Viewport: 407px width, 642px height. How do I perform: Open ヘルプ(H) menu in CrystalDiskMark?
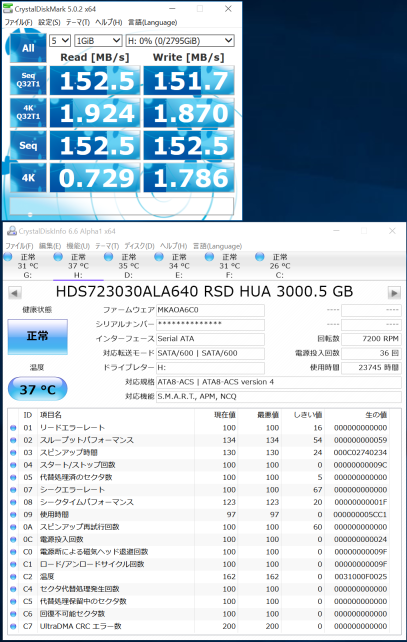109,22
